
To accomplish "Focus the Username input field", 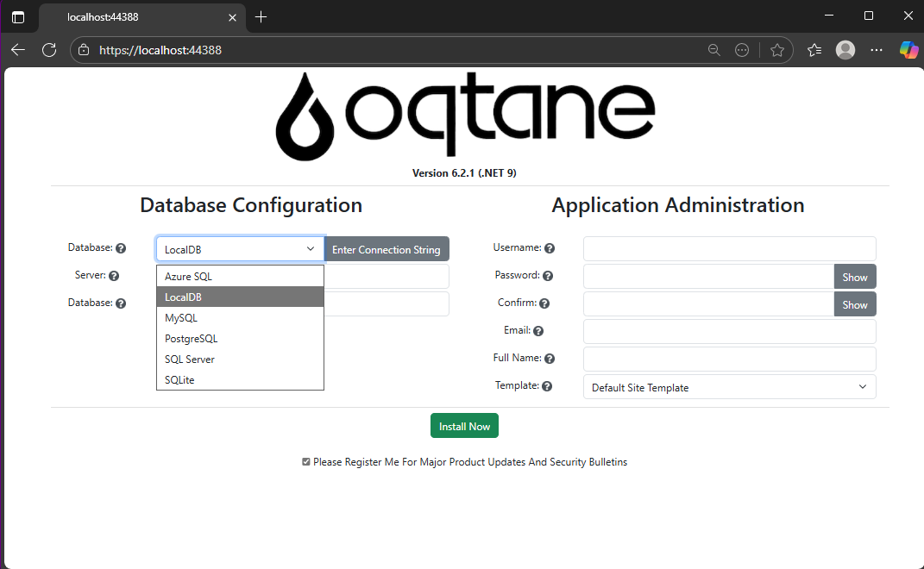I will coord(729,249).
